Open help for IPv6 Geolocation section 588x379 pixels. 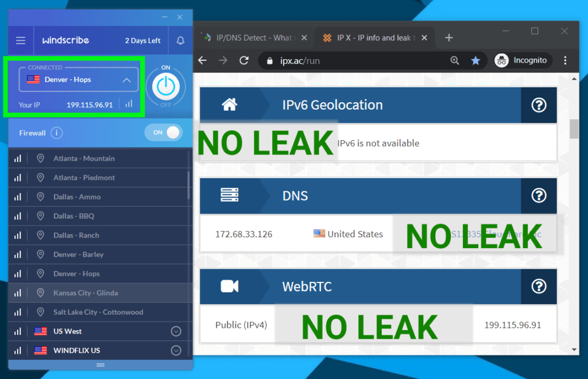click(x=539, y=105)
